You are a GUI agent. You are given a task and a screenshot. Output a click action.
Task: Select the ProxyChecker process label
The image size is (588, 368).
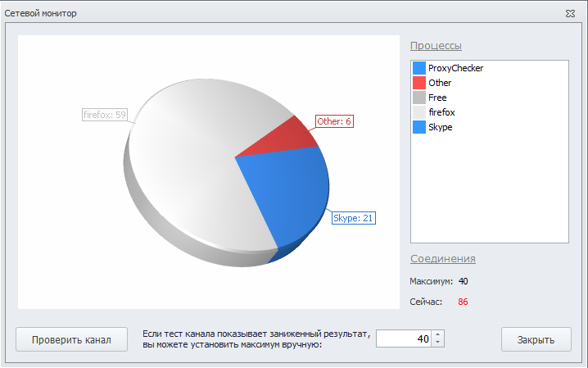point(455,68)
